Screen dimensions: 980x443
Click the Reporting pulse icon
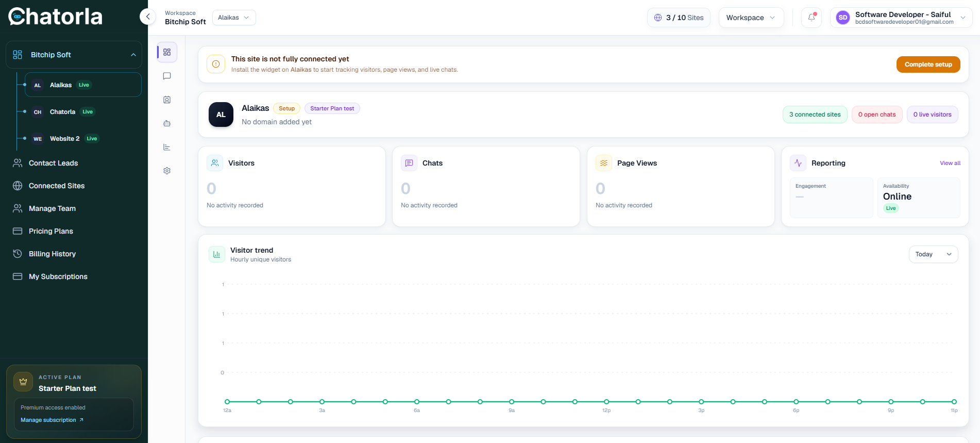click(798, 163)
